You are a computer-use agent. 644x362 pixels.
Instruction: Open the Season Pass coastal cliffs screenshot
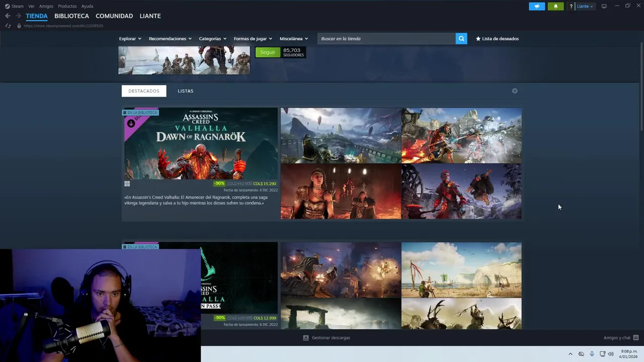point(461,270)
